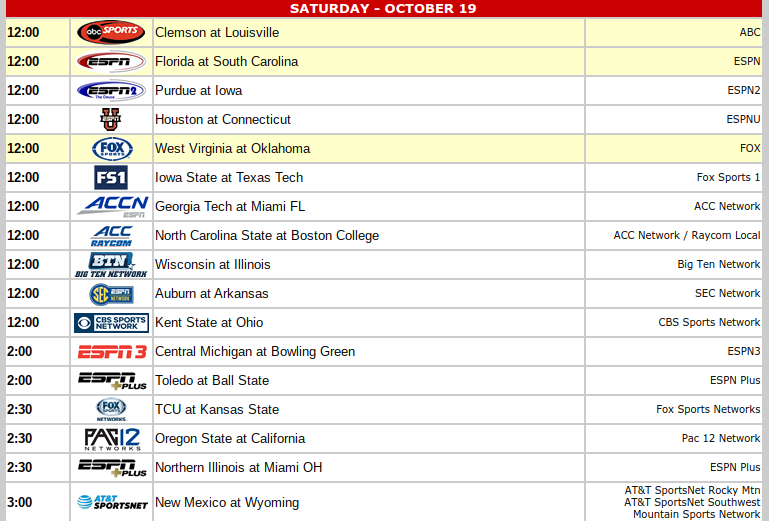Click the Wisconsin at Illinois matchup
The width and height of the screenshot is (772, 521).
click(212, 265)
